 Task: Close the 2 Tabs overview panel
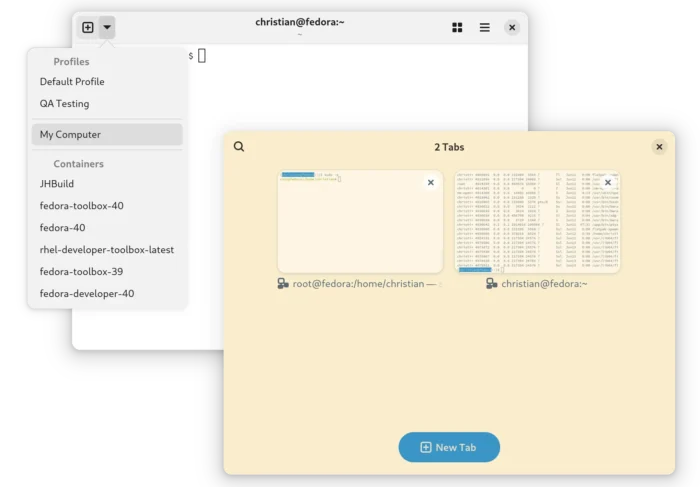click(x=659, y=147)
